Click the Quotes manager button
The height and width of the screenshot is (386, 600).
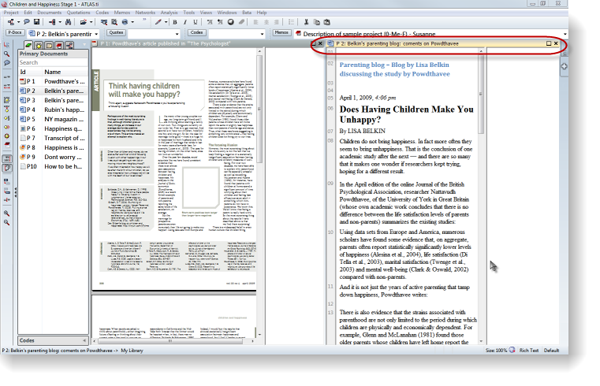pos(116,33)
